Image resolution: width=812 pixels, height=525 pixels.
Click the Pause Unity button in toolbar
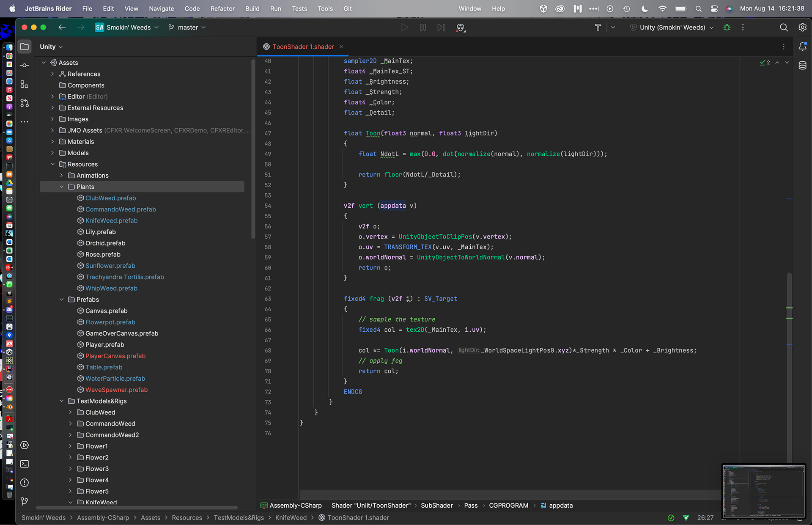coord(422,27)
